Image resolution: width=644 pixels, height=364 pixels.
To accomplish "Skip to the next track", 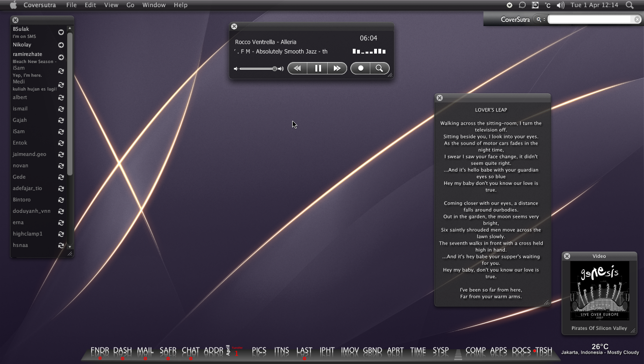I will 337,68.
